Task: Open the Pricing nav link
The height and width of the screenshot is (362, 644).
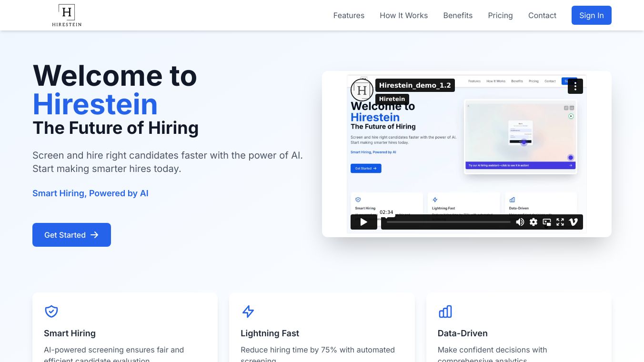Action: (x=500, y=15)
